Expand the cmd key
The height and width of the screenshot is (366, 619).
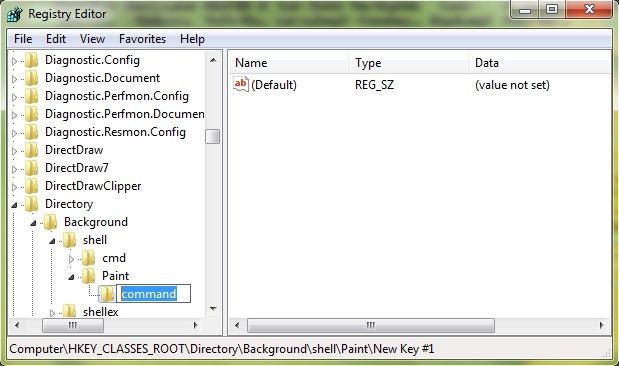point(71,259)
